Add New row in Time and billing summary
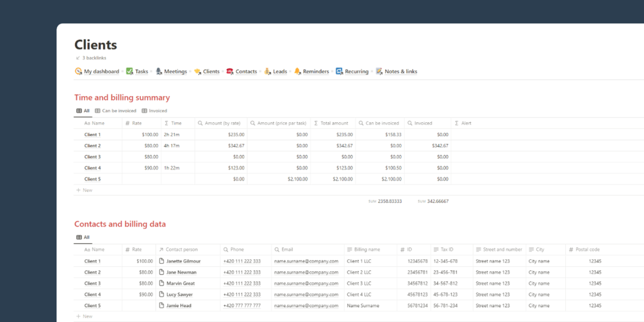 pos(85,190)
